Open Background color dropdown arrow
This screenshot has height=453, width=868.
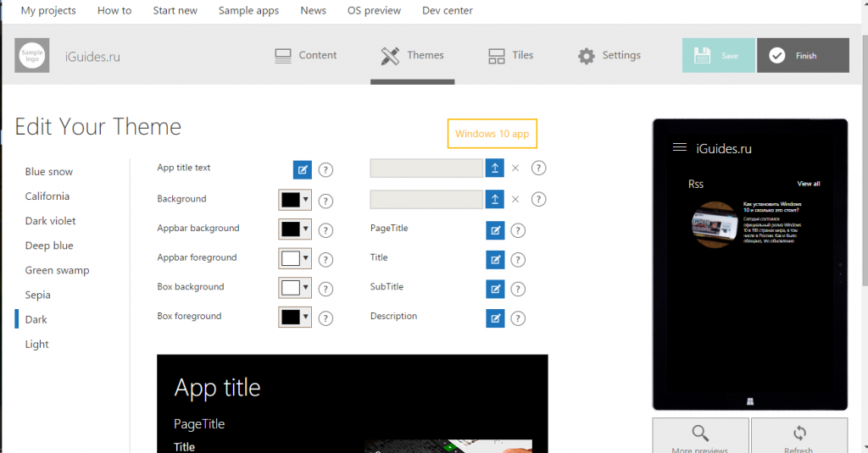coord(305,199)
